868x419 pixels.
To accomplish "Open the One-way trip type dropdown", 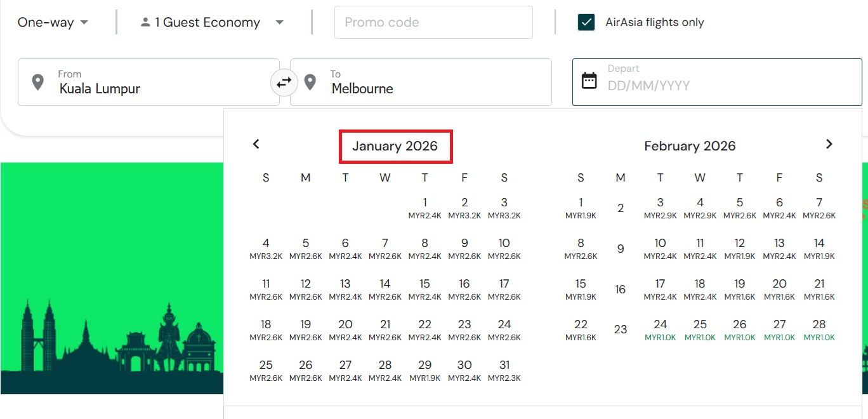I will 53,22.
